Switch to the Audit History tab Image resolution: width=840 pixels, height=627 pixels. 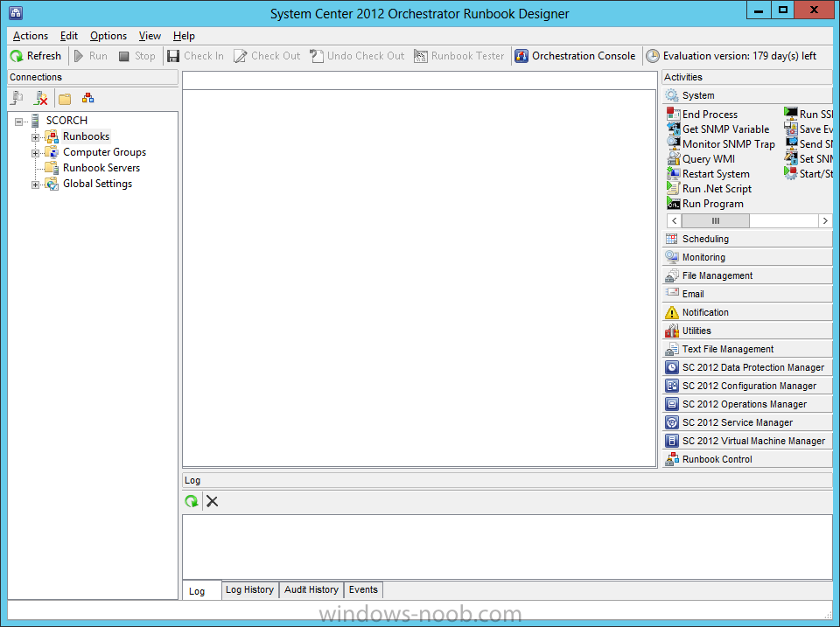[311, 589]
